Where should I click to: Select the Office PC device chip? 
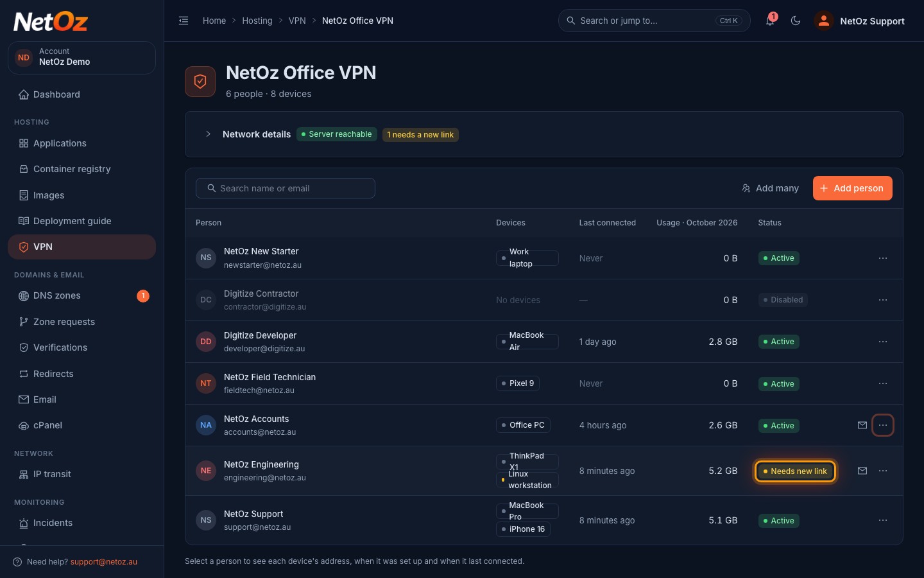coord(523,425)
